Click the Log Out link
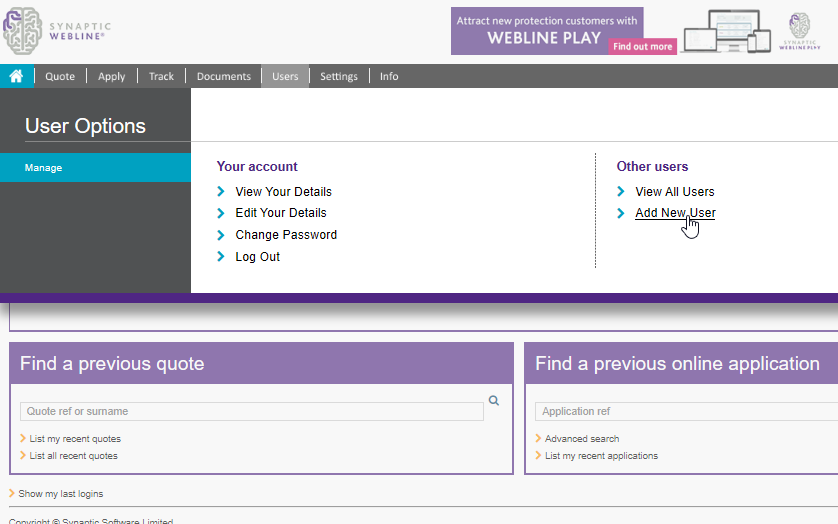 [x=258, y=257]
